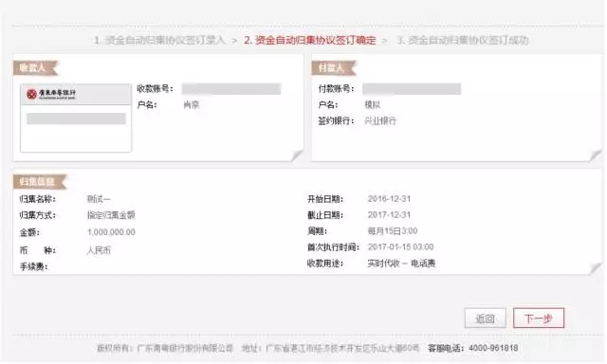The width and height of the screenshot is (607, 364).
Task: Click the folded corner of 归集信息 panel
Action: click(x=596, y=268)
